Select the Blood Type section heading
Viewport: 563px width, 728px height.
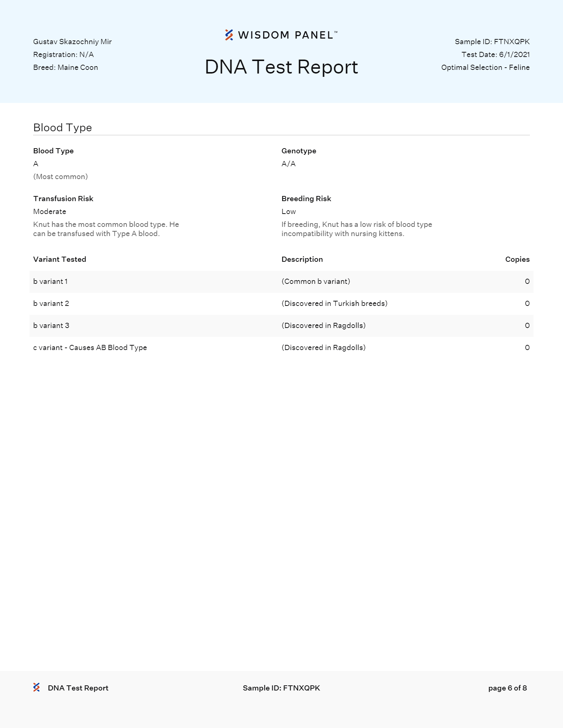tap(63, 128)
